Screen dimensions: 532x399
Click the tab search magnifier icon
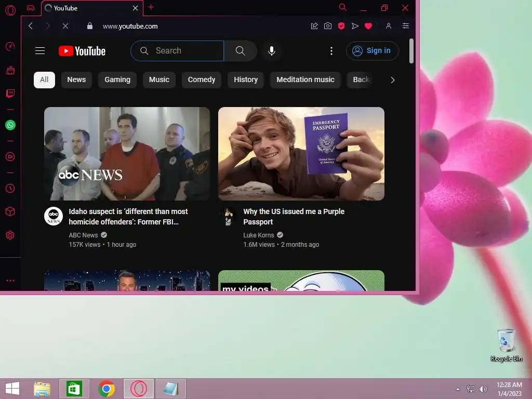click(x=343, y=7)
